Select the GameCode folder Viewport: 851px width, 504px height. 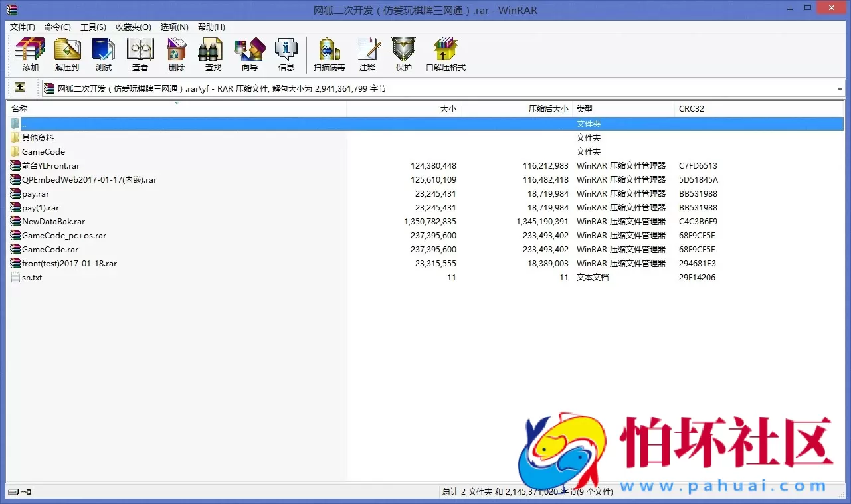tap(43, 151)
